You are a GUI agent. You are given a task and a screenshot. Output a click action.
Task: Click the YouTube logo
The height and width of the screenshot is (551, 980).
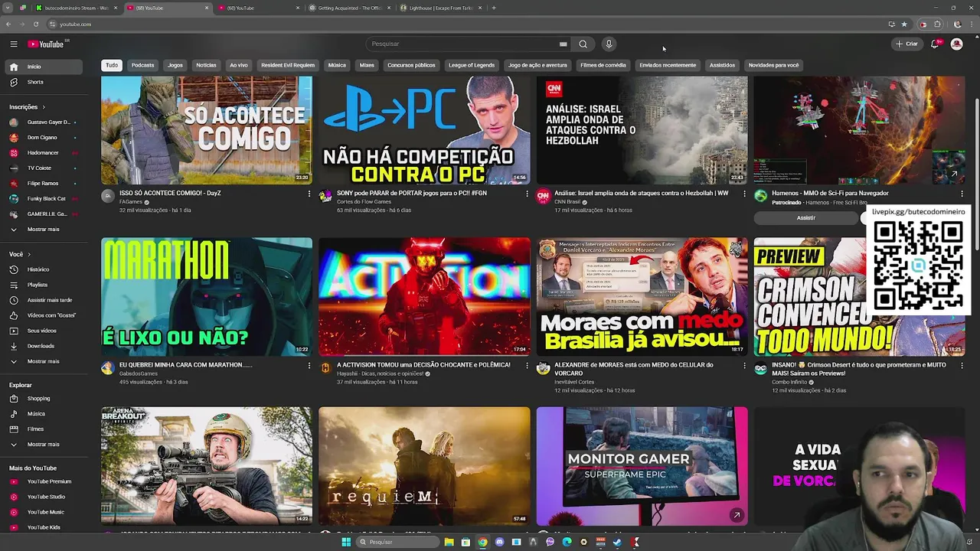pyautogui.click(x=46, y=44)
